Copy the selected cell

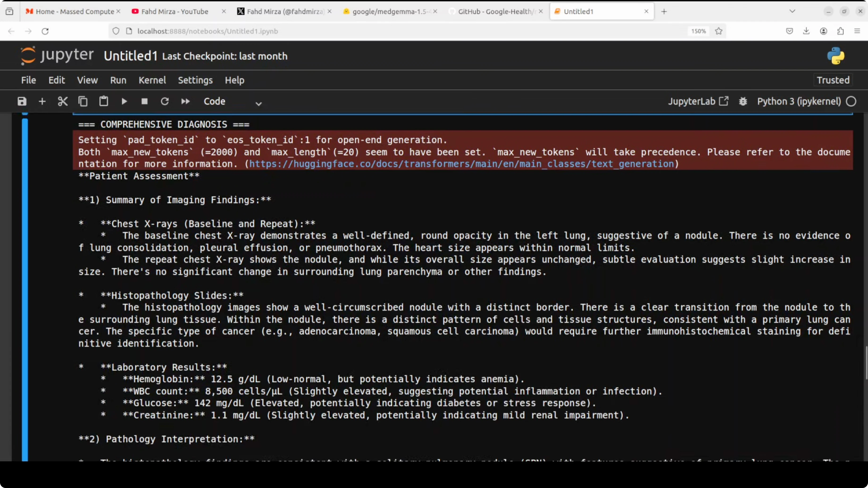coord(83,101)
